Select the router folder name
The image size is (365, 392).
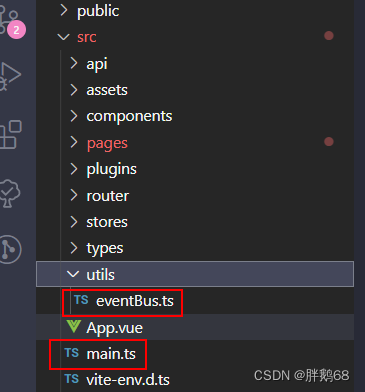108,196
